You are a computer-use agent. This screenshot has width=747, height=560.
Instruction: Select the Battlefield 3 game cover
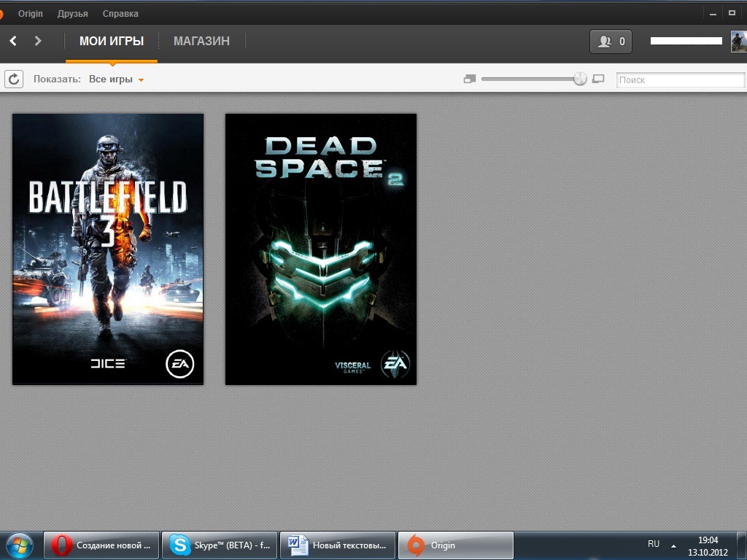tap(108, 249)
